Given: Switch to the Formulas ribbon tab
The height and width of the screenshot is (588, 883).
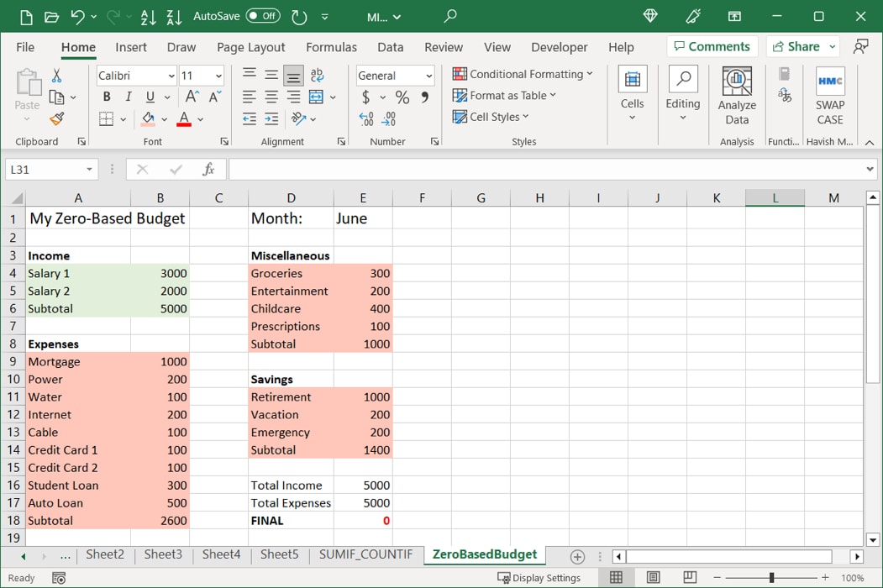Looking at the screenshot, I should pos(331,47).
